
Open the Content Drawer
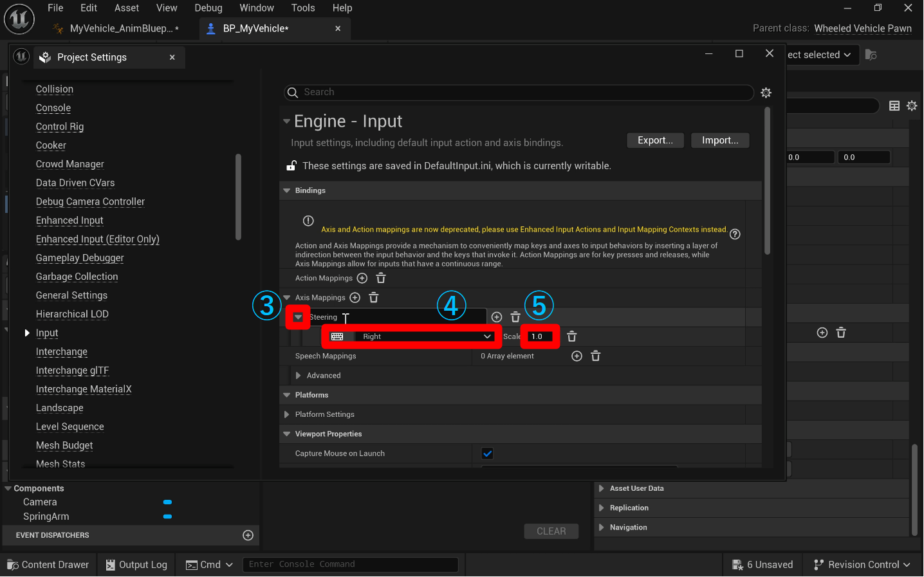(x=48, y=565)
